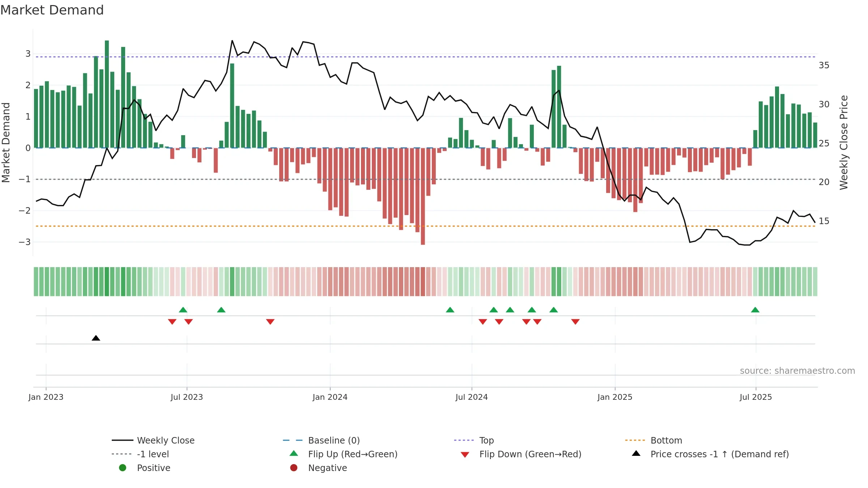Image resolution: width=868 pixels, height=488 pixels.
Task: Click the red Negative legend circle
Action: coord(294,468)
